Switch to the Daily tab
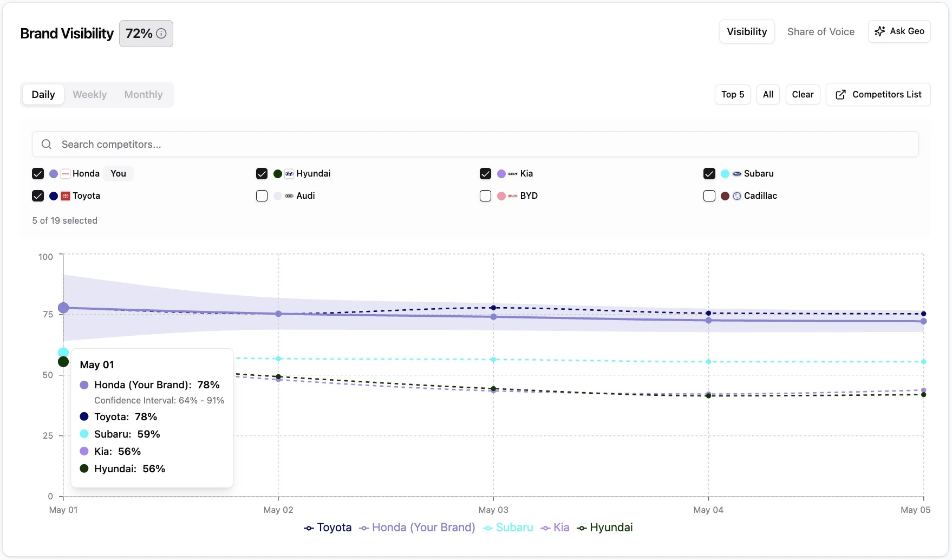 43,95
